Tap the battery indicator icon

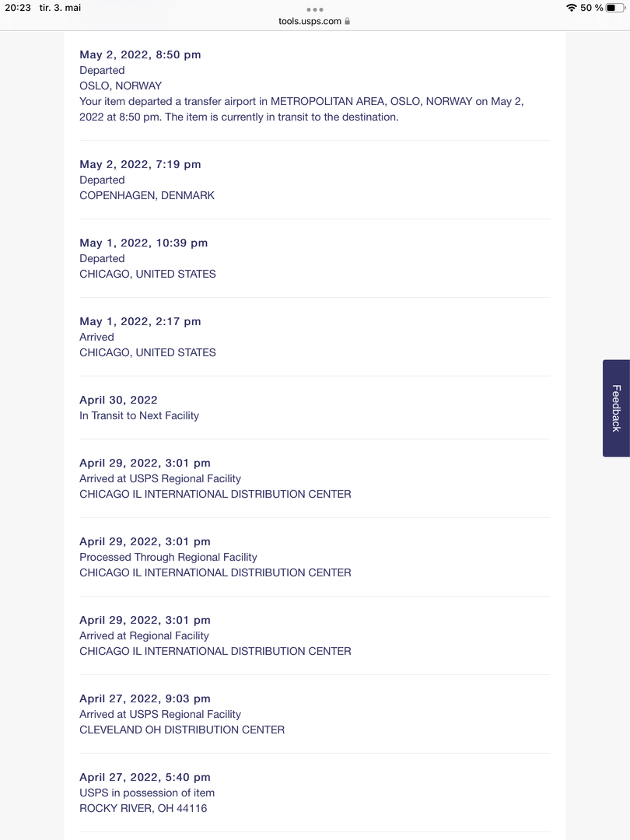[x=614, y=8]
